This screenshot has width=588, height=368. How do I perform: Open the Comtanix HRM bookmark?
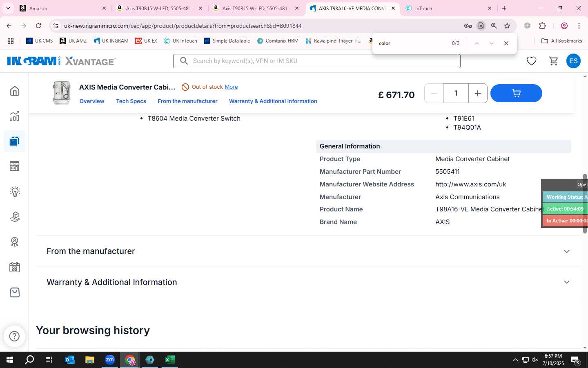pos(278,41)
